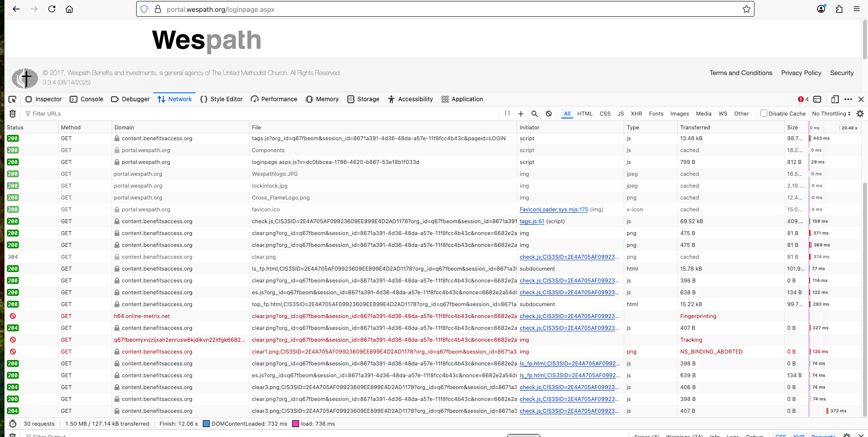This screenshot has width=868, height=437.
Task: Bookmark this page with the star
Action: pos(747,9)
